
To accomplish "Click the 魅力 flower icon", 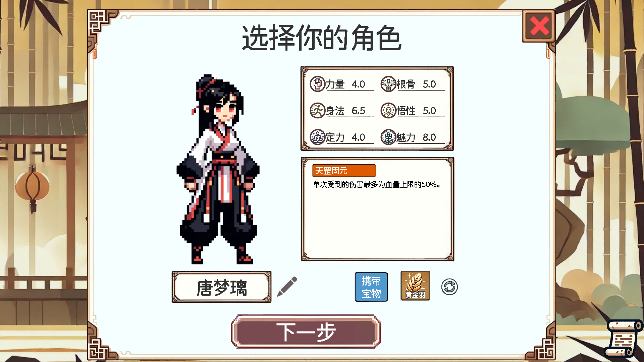I will click(x=388, y=137).
